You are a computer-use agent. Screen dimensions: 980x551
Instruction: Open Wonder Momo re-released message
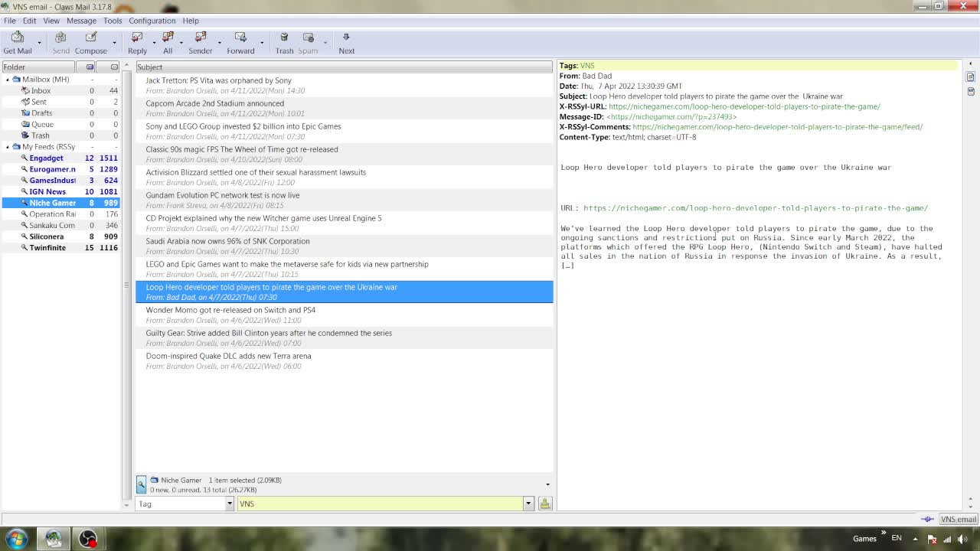click(344, 315)
